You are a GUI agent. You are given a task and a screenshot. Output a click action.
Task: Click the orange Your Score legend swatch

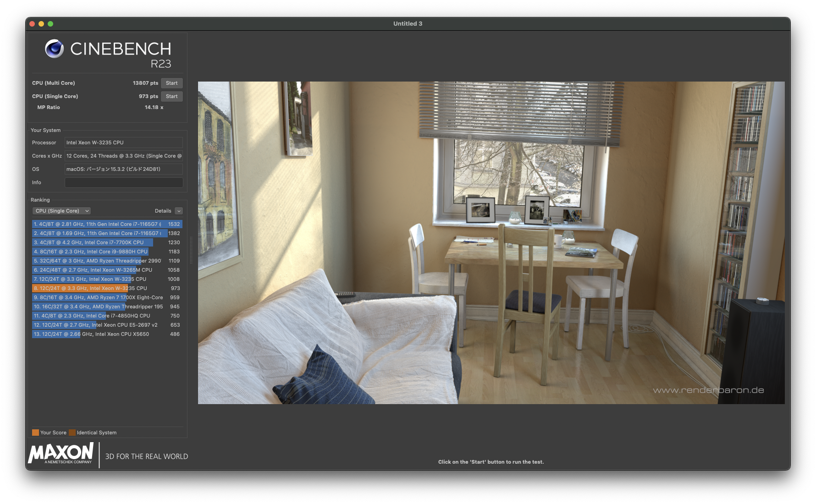[35, 433]
